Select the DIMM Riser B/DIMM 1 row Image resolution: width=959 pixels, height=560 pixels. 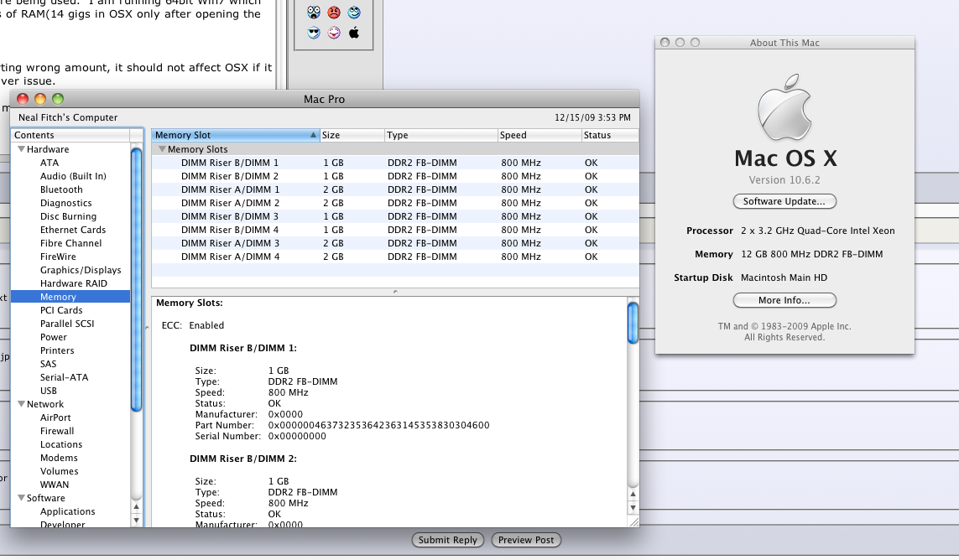tap(395, 163)
